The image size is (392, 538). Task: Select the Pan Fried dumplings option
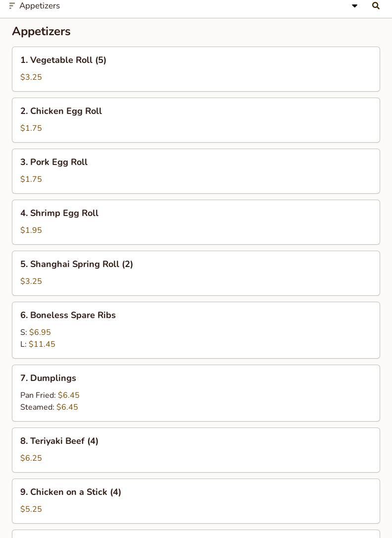[49, 395]
